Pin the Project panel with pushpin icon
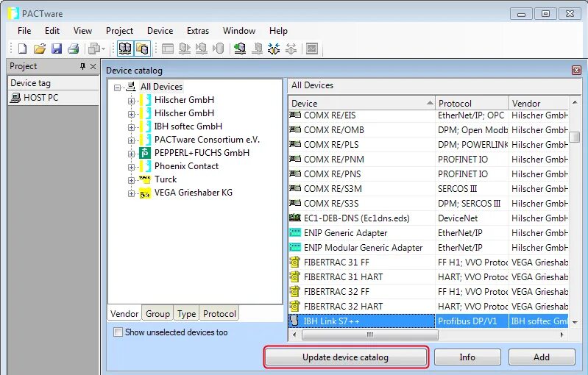588x375 pixels. 83,66
